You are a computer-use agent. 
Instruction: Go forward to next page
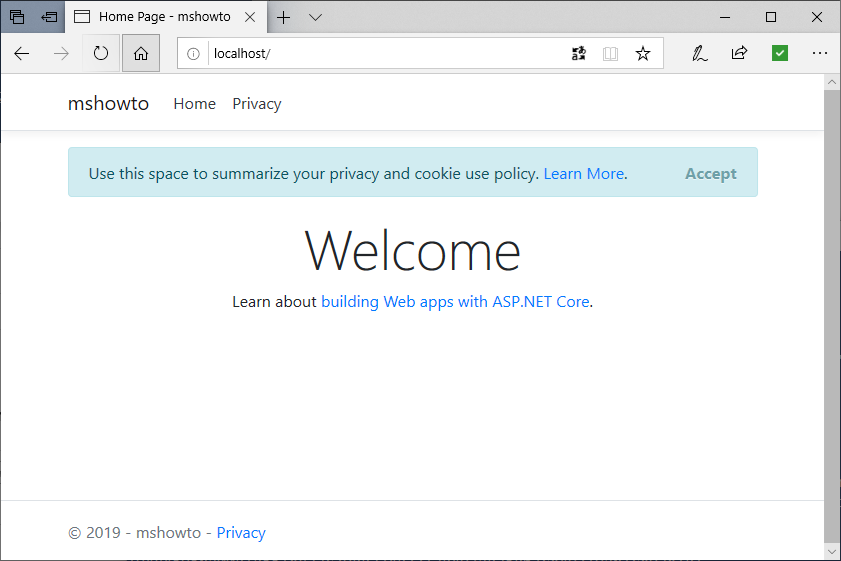tap(62, 53)
